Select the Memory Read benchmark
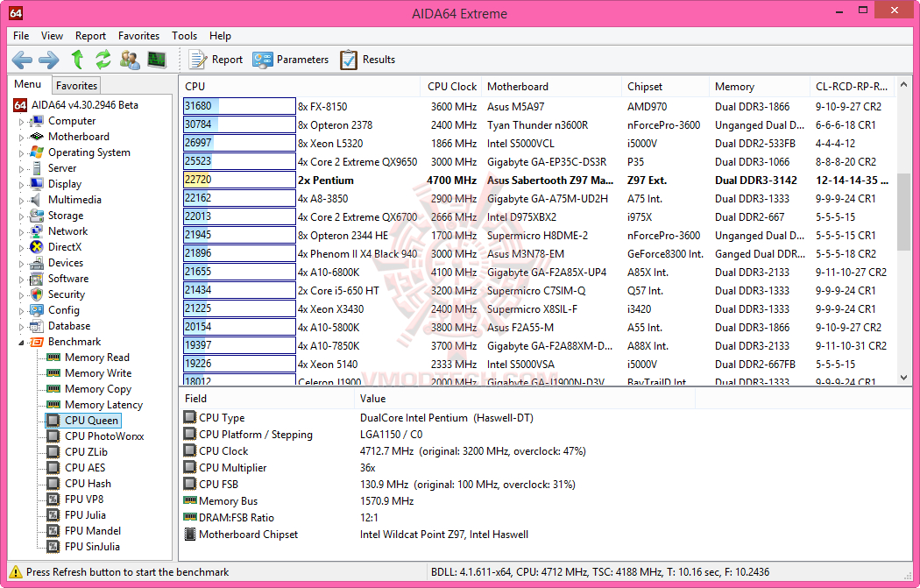Screen dimensions: 920x588 coord(96,358)
